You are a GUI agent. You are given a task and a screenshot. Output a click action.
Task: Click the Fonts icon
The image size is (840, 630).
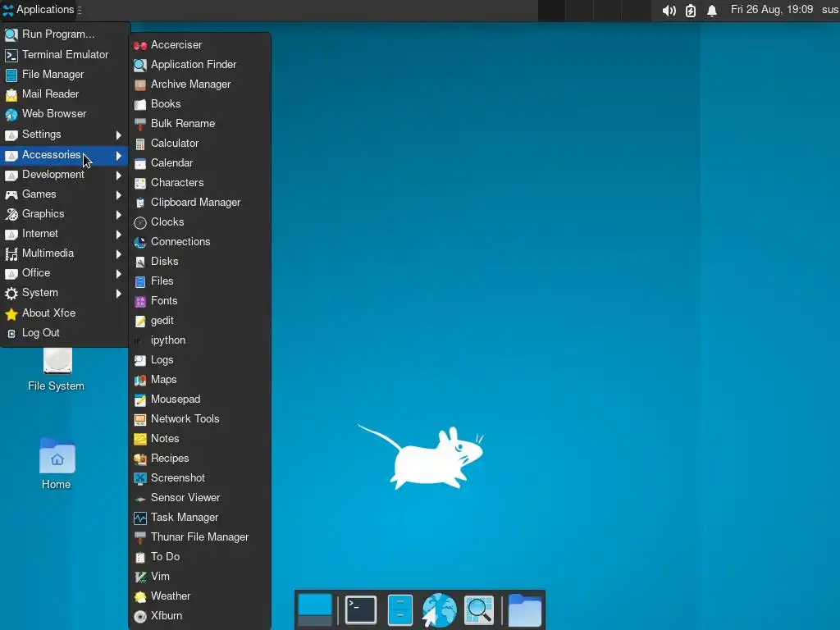[139, 301]
